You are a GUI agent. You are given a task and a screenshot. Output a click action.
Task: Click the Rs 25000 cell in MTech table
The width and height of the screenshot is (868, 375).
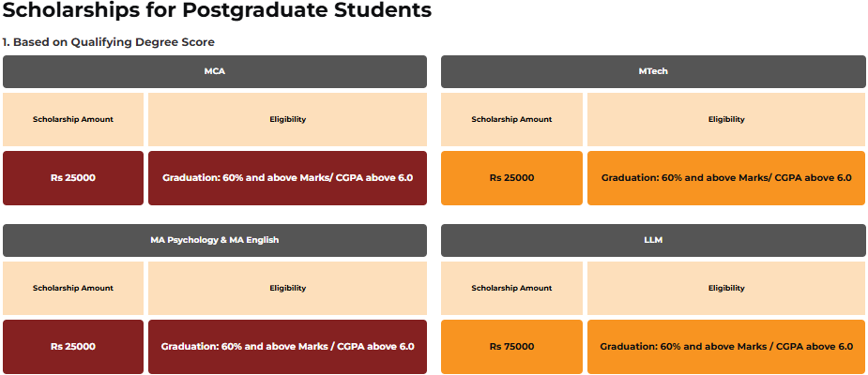pyautogui.click(x=511, y=177)
